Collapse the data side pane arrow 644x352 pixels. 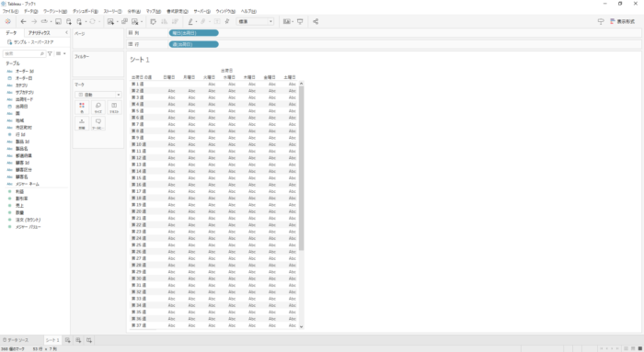[x=66, y=32]
